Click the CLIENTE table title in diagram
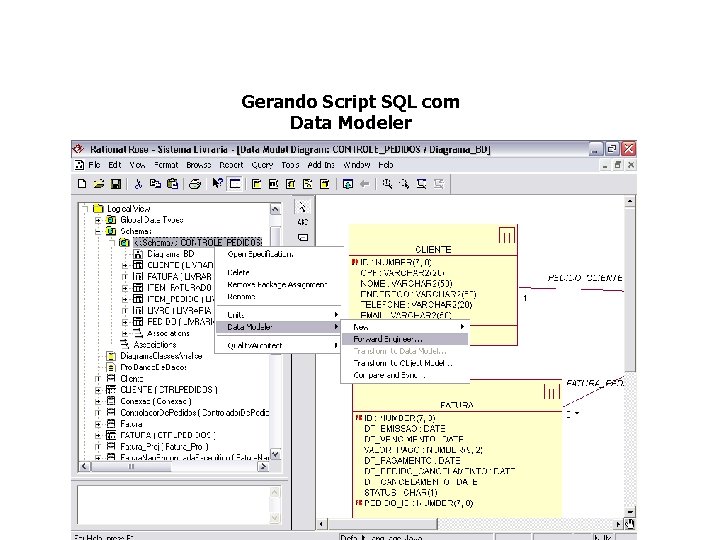The width and height of the screenshot is (720, 540). (x=433, y=250)
